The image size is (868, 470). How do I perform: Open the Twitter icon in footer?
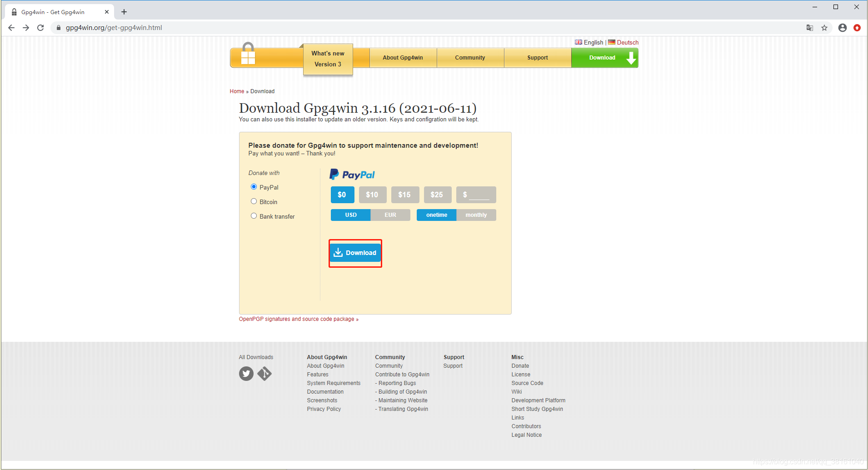point(246,374)
